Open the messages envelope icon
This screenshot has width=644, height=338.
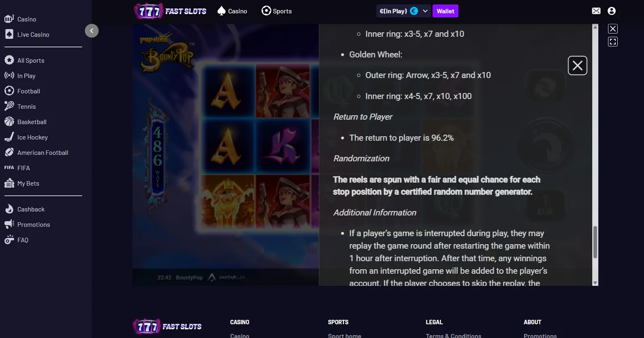(x=596, y=11)
